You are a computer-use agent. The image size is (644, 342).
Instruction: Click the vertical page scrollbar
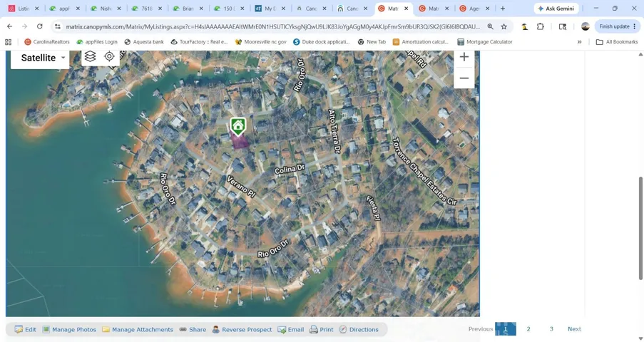[x=640, y=228]
